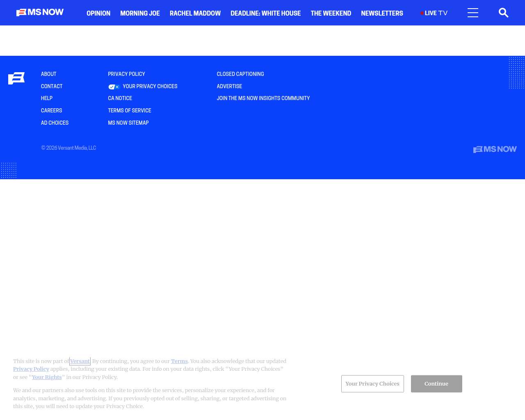Open the MS NOW Sitemap link
Viewport: 525px width, 420px height.
point(128,123)
